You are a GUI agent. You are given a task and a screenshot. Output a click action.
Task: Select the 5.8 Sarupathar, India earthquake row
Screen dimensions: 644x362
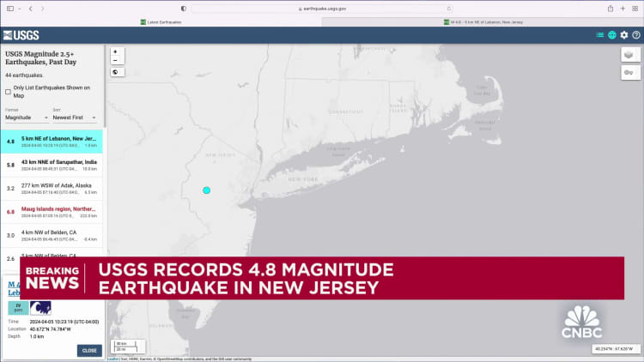pyautogui.click(x=52, y=165)
